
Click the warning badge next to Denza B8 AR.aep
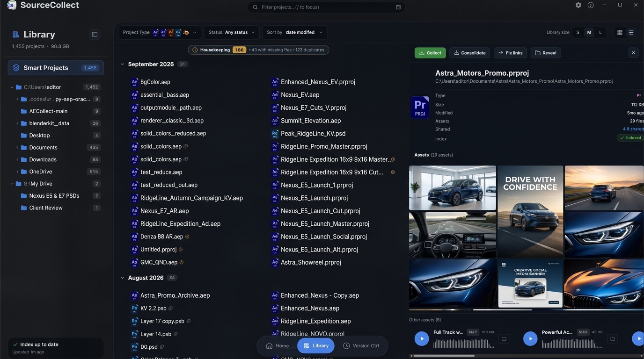click(187, 237)
